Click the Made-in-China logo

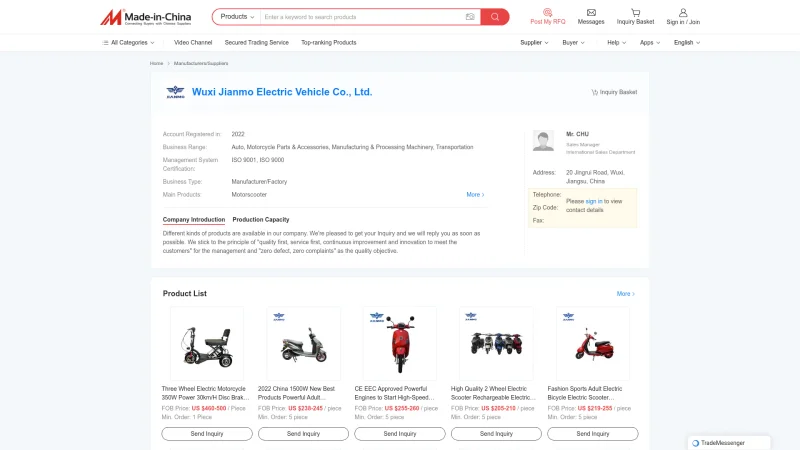pyautogui.click(x=145, y=17)
